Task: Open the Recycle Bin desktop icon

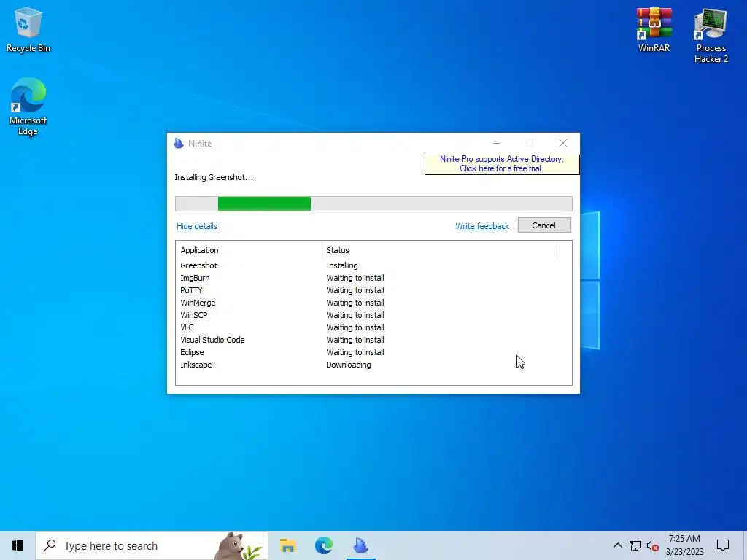Action: (x=28, y=30)
